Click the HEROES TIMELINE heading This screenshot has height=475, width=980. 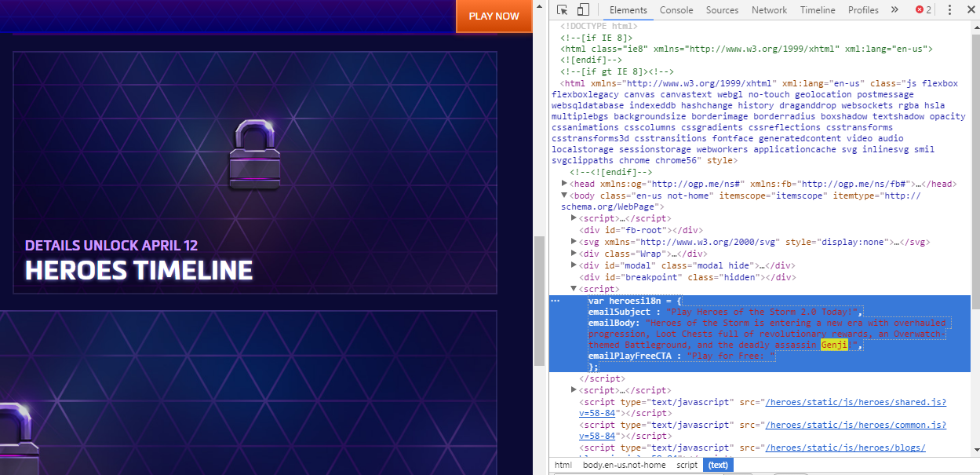point(139,270)
